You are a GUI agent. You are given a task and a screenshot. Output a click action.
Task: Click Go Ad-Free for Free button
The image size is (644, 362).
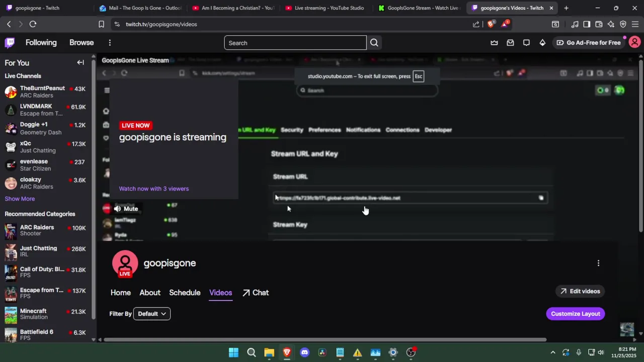(x=588, y=43)
